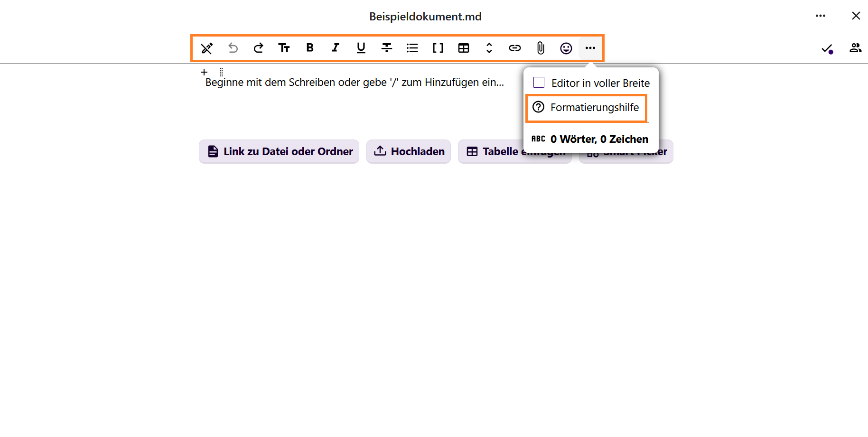Viewport: 868px width, 437px height.
Task: Expand the list options menu
Action: tap(412, 48)
